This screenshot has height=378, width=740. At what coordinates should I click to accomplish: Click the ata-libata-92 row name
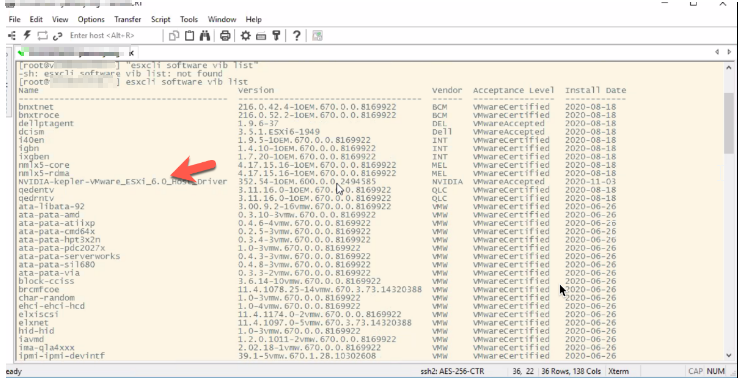point(51,206)
